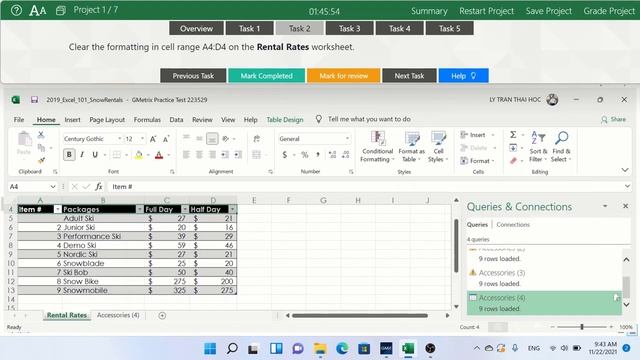This screenshot has height=360, width=640.
Task: Toggle Middle Align in Alignment group
Action: pyautogui.click(x=199, y=139)
